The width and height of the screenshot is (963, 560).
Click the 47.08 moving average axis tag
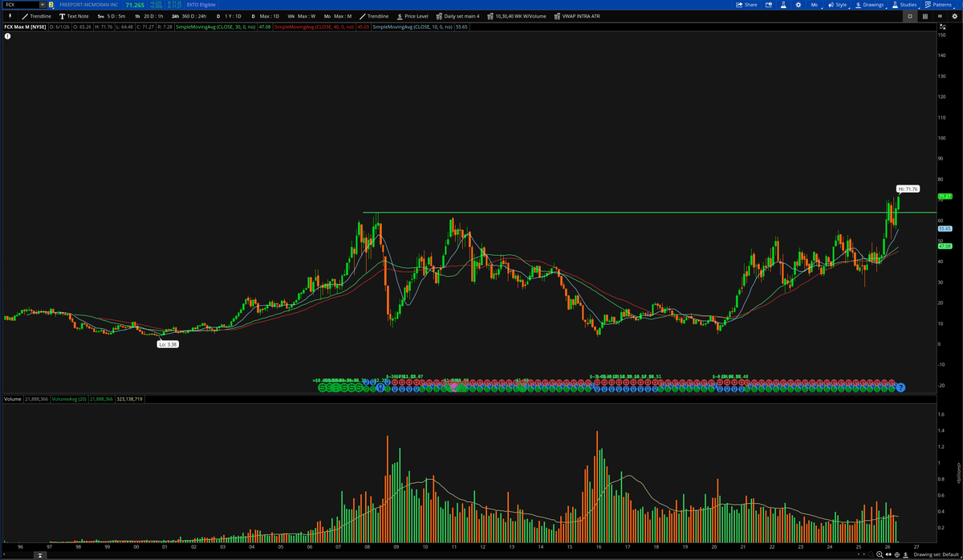[x=944, y=246]
